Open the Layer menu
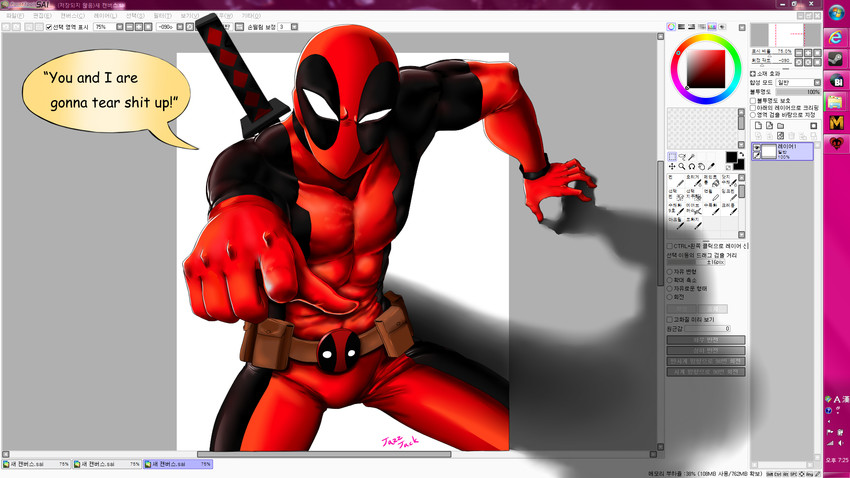This screenshot has width=850, height=478. [105, 16]
